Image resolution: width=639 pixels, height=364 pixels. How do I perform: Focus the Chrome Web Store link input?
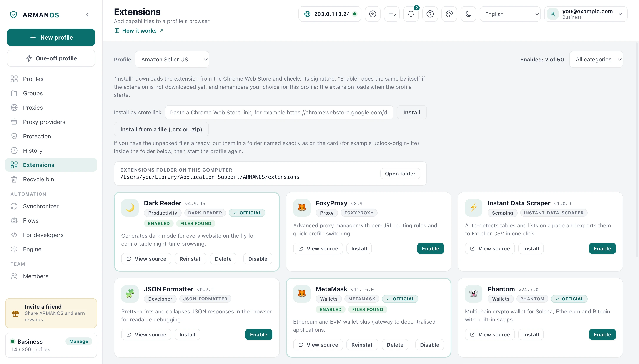[x=279, y=113]
